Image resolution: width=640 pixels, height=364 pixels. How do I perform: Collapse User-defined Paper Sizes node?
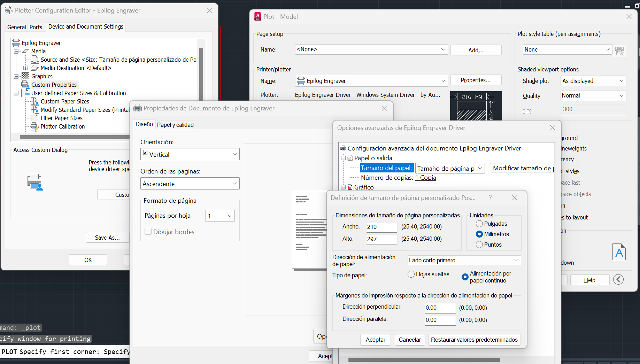[x=16, y=93]
